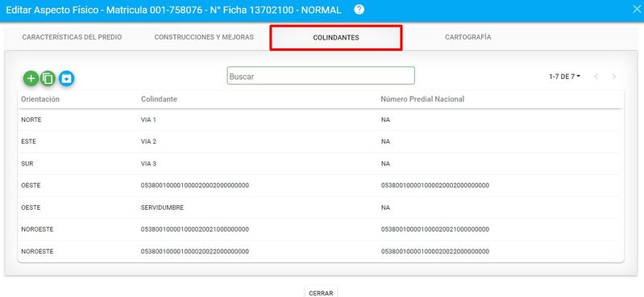
Task: Click the green add colindante plus icon
Action: point(31,78)
